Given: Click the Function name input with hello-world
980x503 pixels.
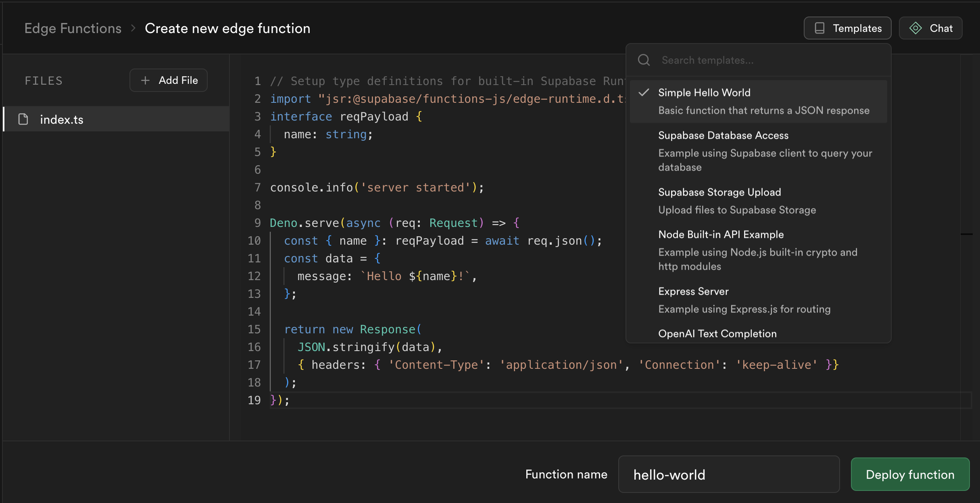Looking at the screenshot, I should tap(729, 474).
